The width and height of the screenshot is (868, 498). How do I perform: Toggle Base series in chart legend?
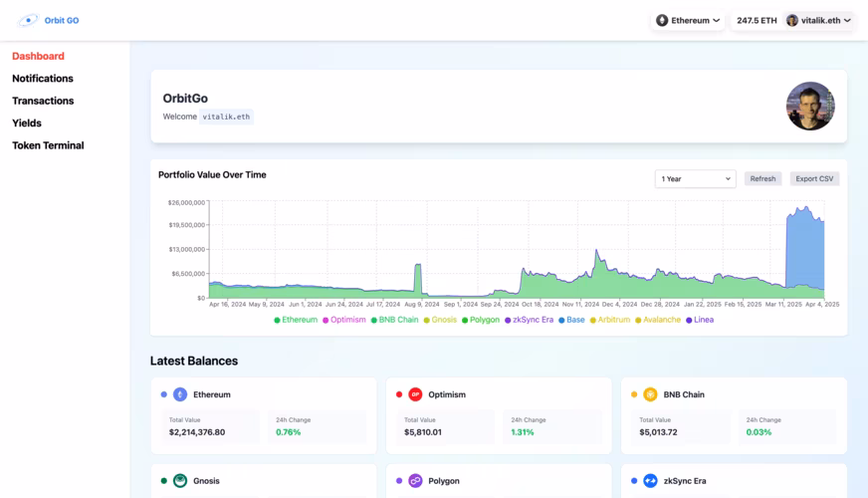coord(571,320)
